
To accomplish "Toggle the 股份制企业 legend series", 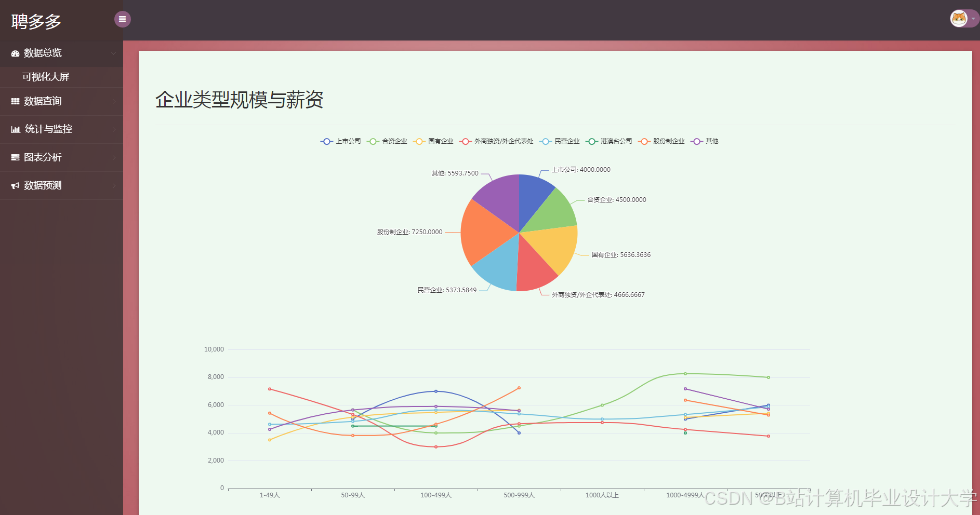I will pos(661,141).
